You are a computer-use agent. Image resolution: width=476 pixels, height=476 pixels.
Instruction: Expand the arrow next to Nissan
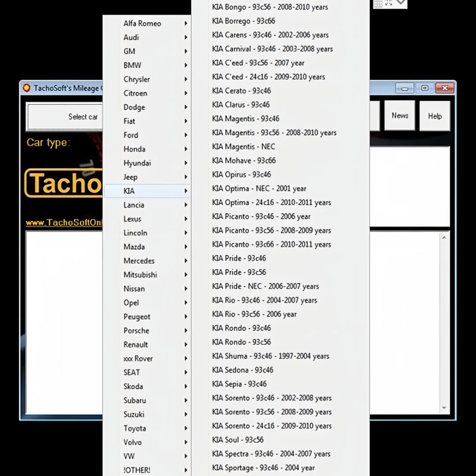[186, 289]
